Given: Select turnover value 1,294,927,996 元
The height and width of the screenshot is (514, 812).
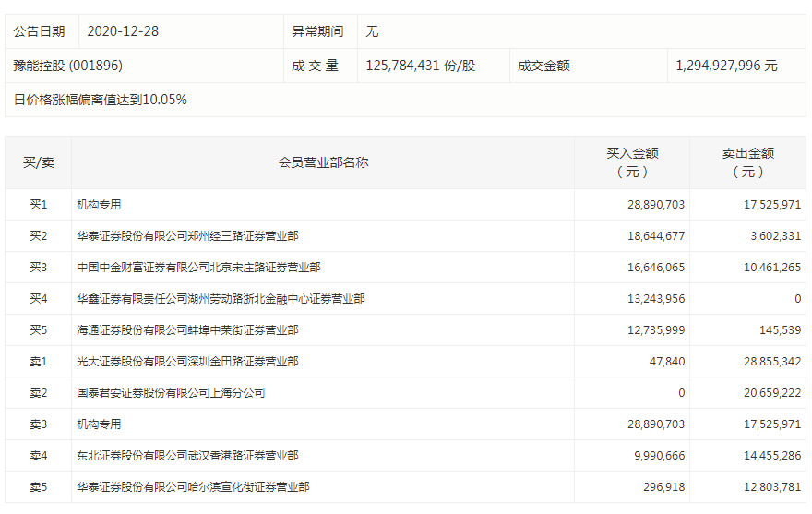Looking at the screenshot, I should pos(726,66).
